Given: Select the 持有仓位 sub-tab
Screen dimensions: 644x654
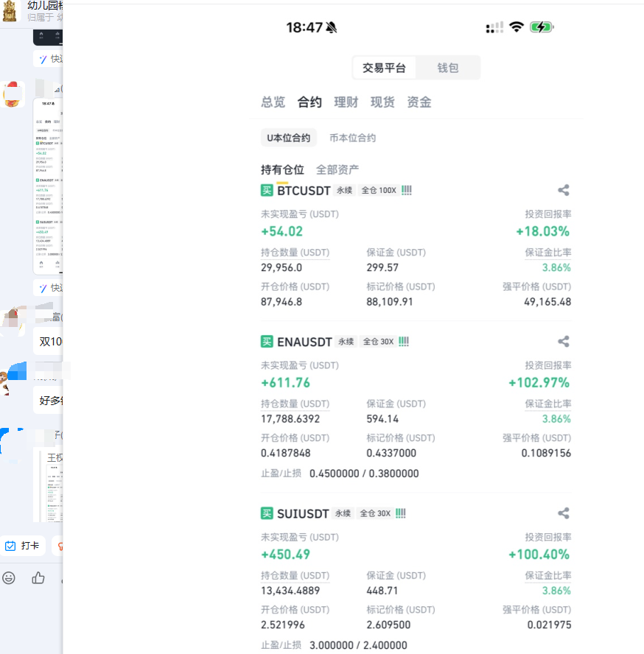Looking at the screenshot, I should click(282, 169).
